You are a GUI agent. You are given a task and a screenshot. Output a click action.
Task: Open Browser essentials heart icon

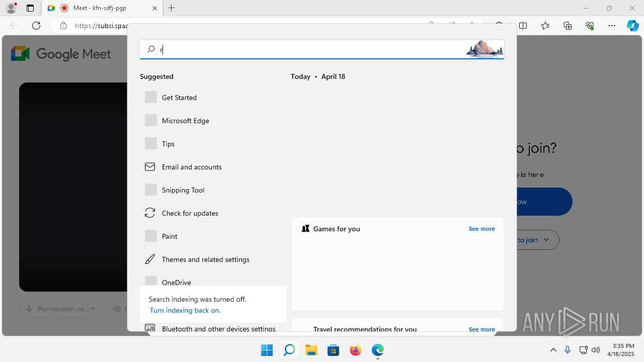pos(590,26)
